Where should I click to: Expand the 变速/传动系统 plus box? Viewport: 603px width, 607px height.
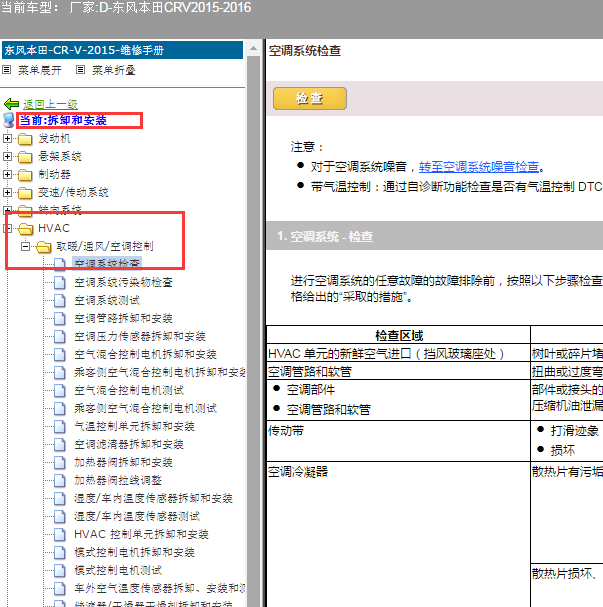coord(7,192)
